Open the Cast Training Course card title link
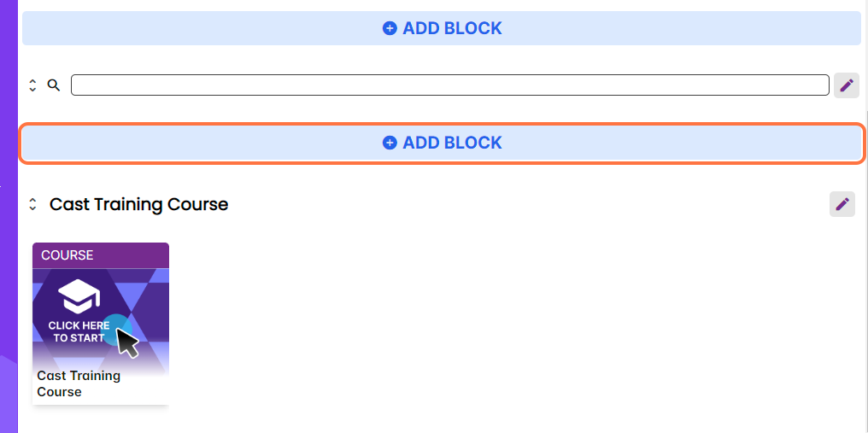This screenshot has height=433, width=868. [x=79, y=383]
